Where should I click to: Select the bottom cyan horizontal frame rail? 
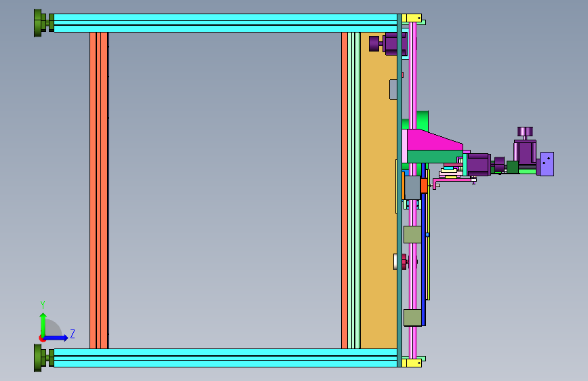tap(225, 358)
